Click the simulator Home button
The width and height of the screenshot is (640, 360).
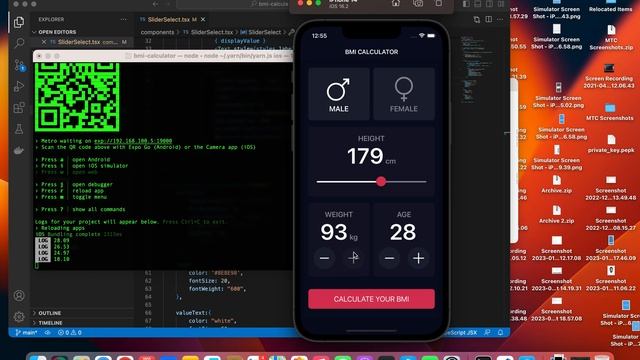[x=396, y=3]
